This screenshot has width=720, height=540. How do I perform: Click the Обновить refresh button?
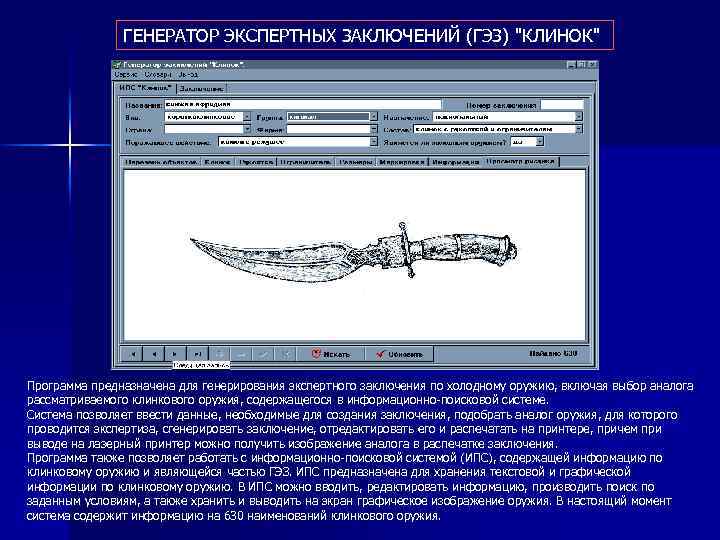(x=399, y=354)
